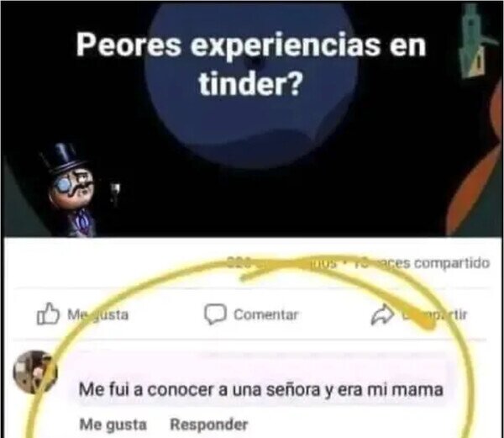Image resolution: width=504 pixels, height=438 pixels.
Task: Select the Compartir text label
Action: 434,314
